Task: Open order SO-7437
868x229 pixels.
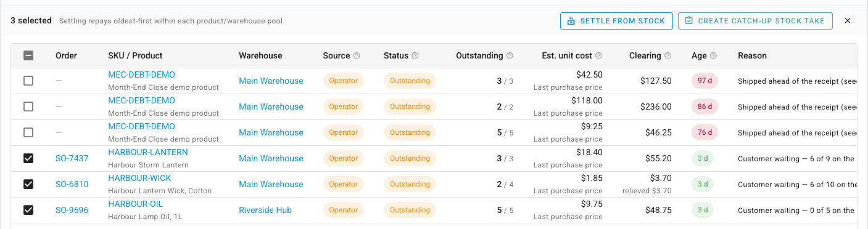Action: pos(72,158)
